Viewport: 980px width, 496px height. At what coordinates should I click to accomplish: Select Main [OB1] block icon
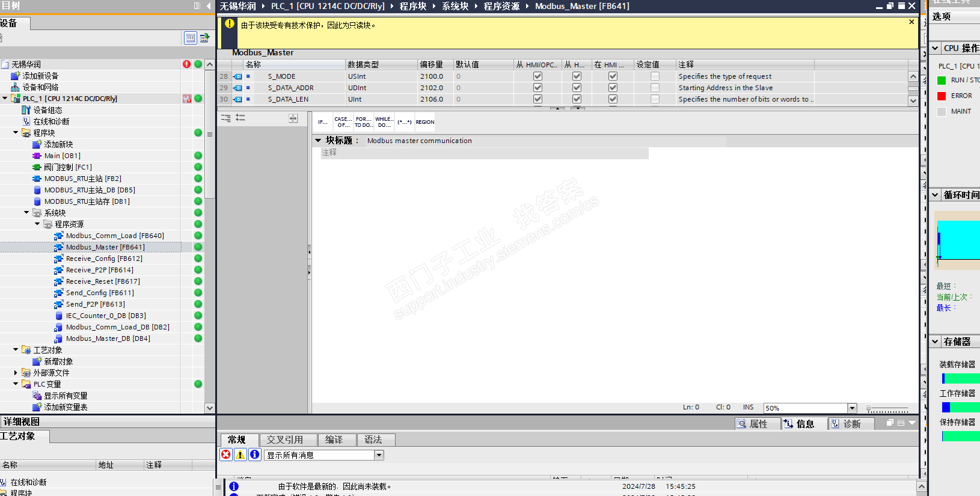(37, 156)
